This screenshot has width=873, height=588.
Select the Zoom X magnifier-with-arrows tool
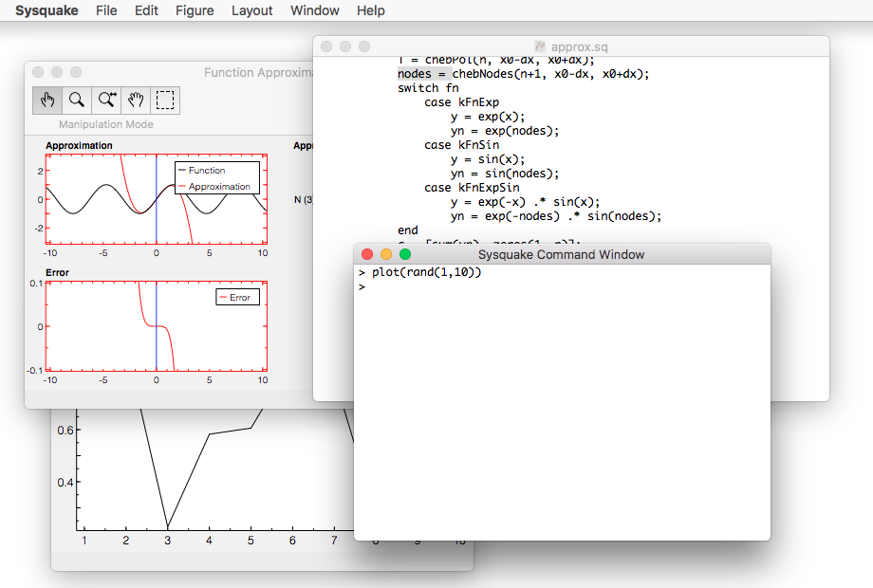click(x=106, y=101)
